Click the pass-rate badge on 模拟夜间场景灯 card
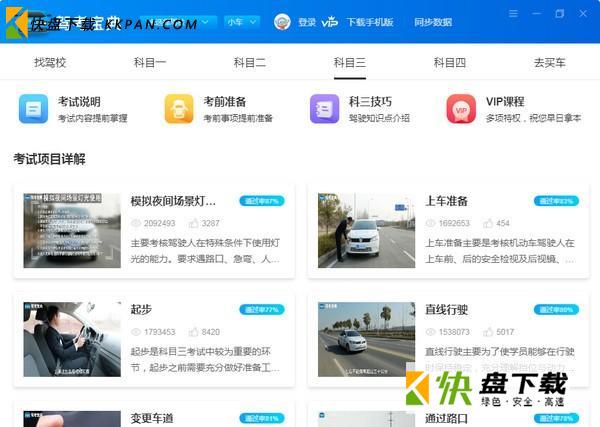This screenshot has height=427, width=600. pyautogui.click(x=262, y=201)
